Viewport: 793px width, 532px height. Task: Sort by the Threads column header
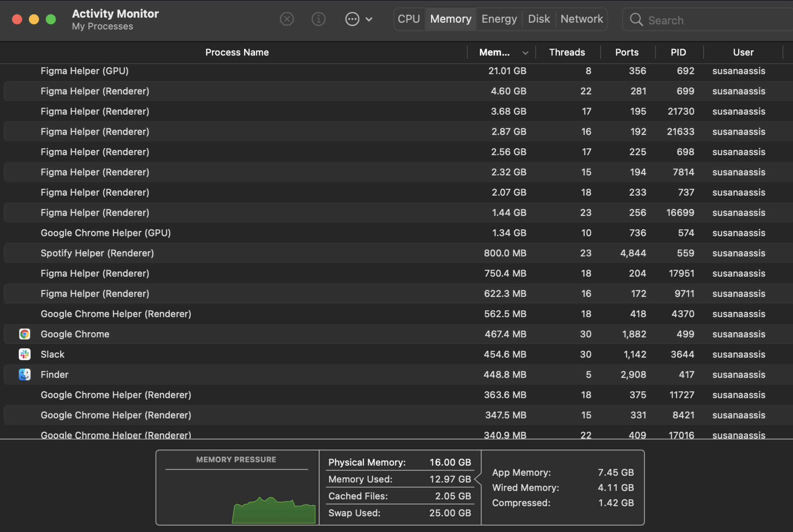tap(567, 52)
